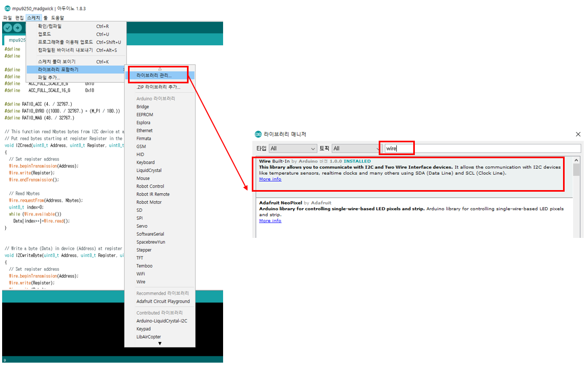Select 파일 추가... entry
Viewport: 588px width, 369px height.
pos(76,77)
